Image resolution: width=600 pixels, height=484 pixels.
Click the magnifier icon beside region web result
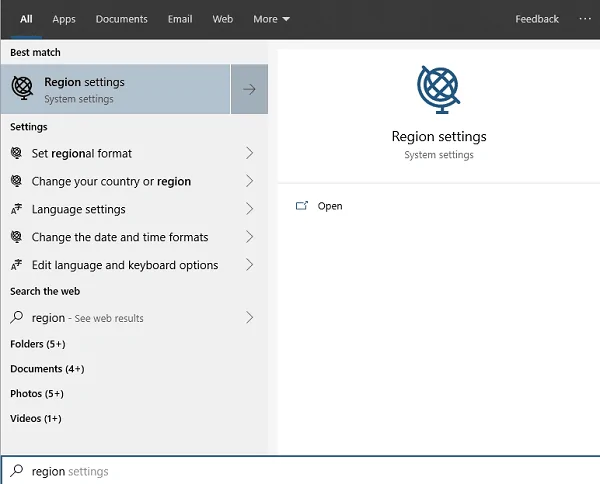click(16, 317)
